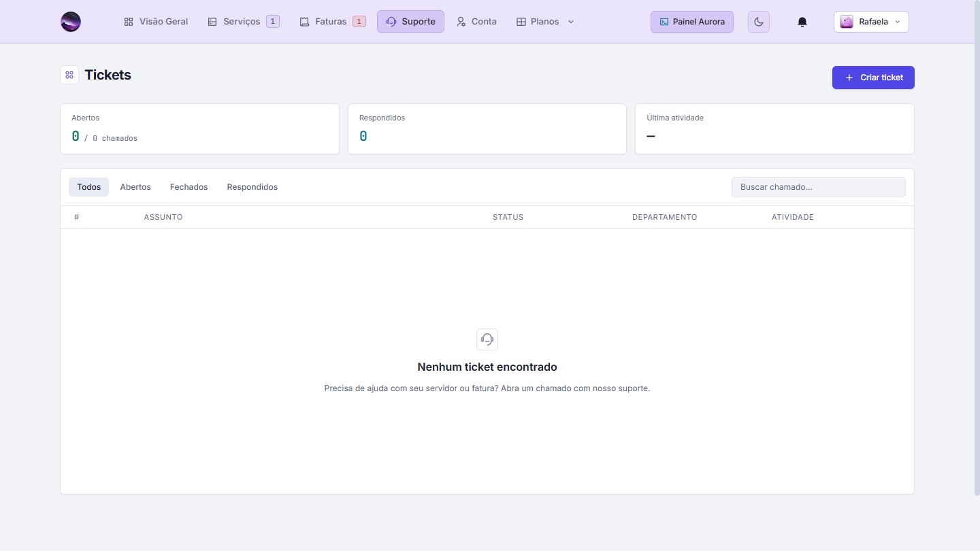Click the ASSUNTO column header
Screen dimensions: 980x551
pos(163,217)
